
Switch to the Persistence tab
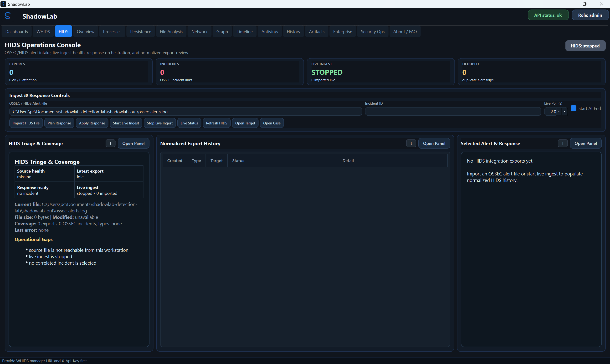tap(141, 31)
